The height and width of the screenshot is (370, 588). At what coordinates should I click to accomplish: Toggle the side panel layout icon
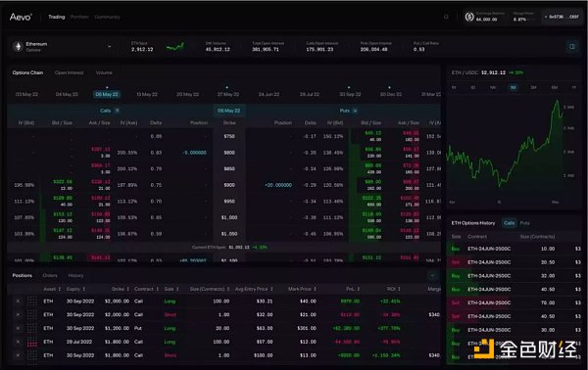coord(572,46)
